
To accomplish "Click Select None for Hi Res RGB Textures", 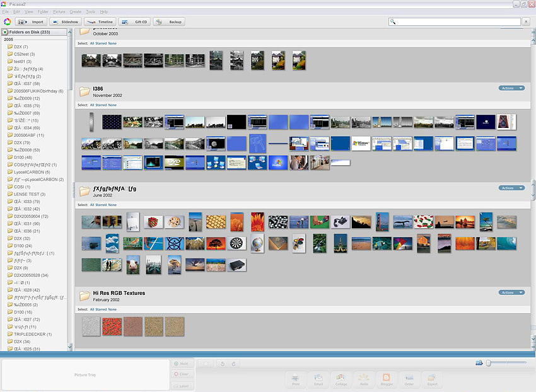I will click(112, 309).
